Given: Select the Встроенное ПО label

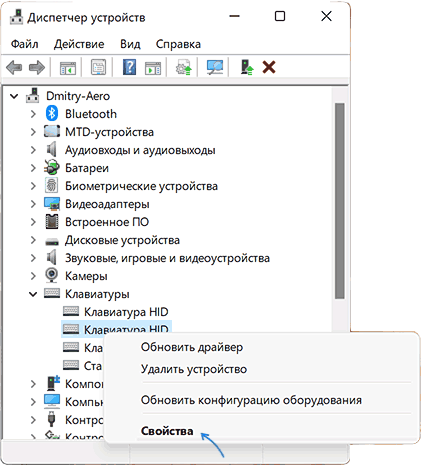Looking at the screenshot, I should coord(107,222).
